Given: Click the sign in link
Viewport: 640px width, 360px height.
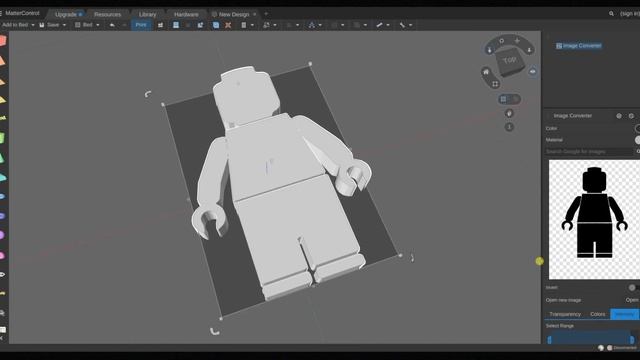Looking at the screenshot, I should click(x=630, y=13).
